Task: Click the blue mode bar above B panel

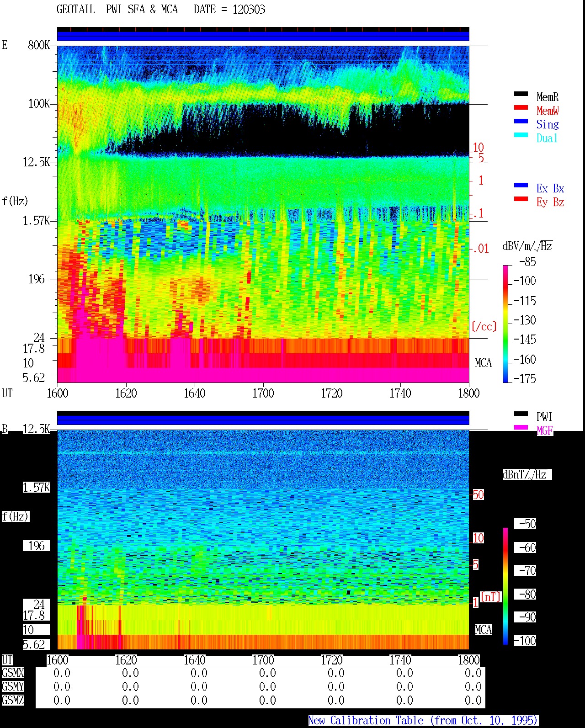Action: [263, 420]
